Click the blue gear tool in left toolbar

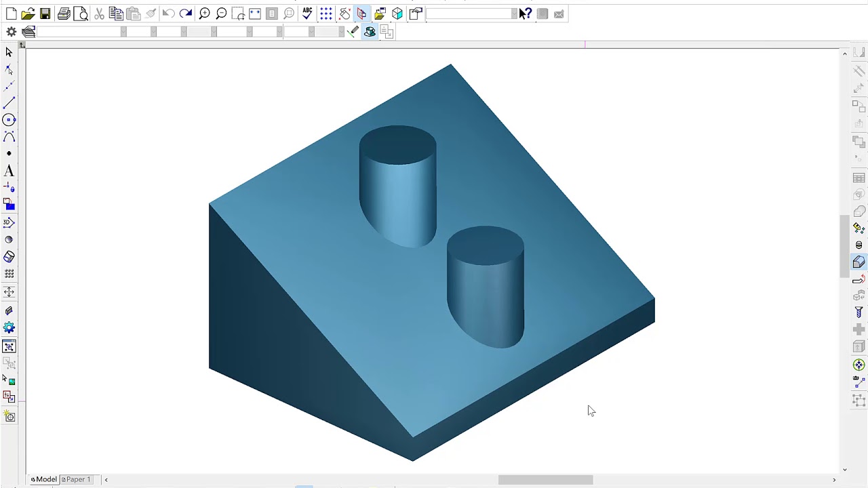[9, 328]
